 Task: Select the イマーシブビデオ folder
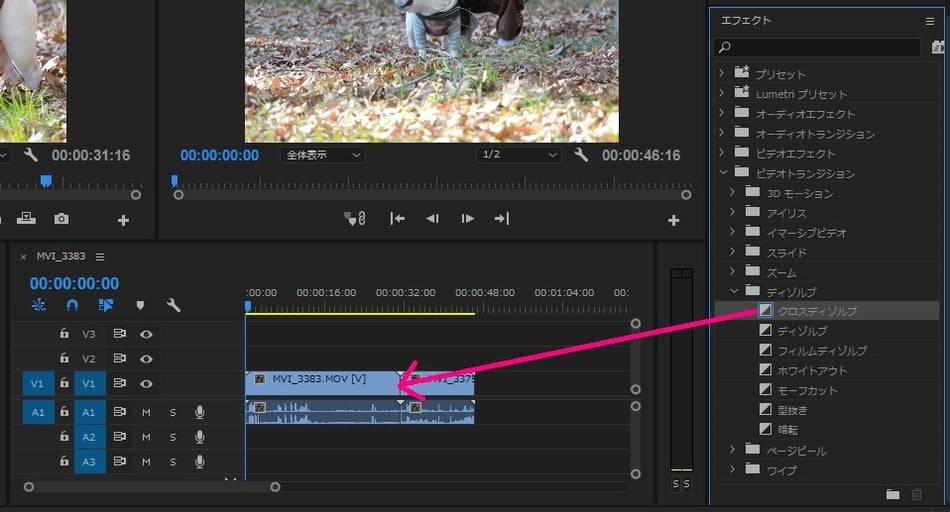pos(806,233)
